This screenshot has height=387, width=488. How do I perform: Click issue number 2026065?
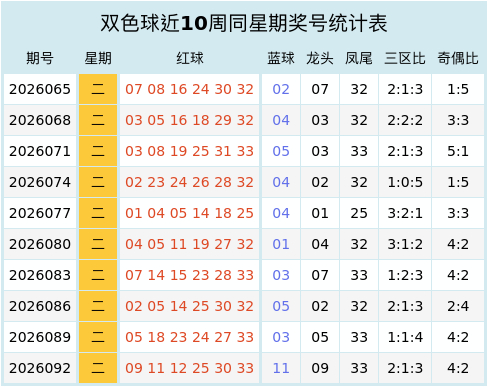tap(40, 89)
